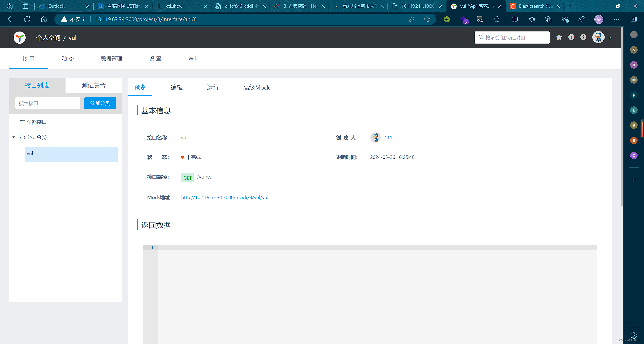
Task: Open the 数据管理 tab
Action: point(111,58)
